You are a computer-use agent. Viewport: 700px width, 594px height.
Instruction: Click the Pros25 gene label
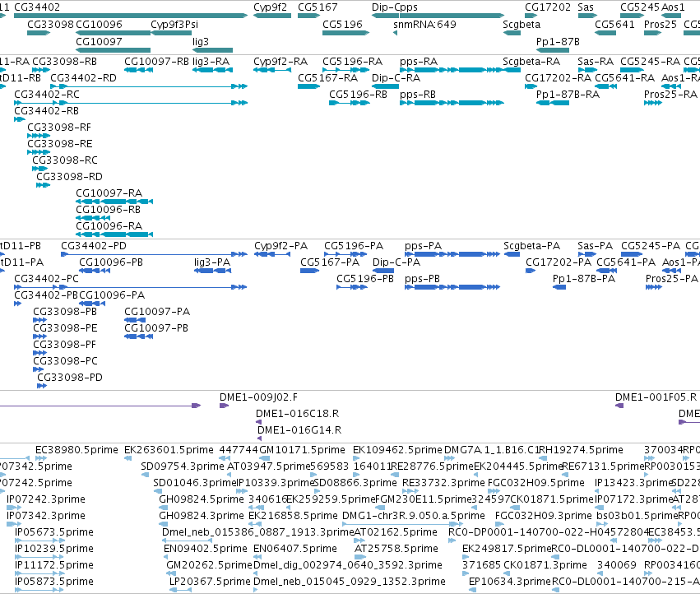pos(661,24)
